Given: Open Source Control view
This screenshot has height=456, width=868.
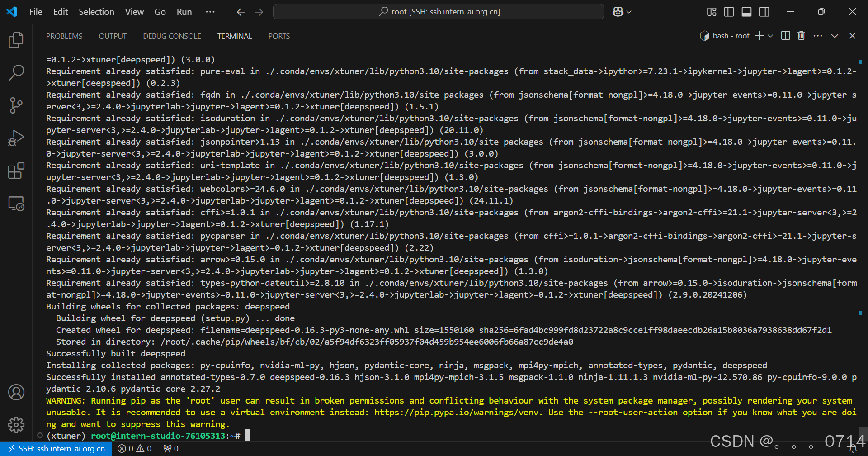Looking at the screenshot, I should [x=16, y=105].
